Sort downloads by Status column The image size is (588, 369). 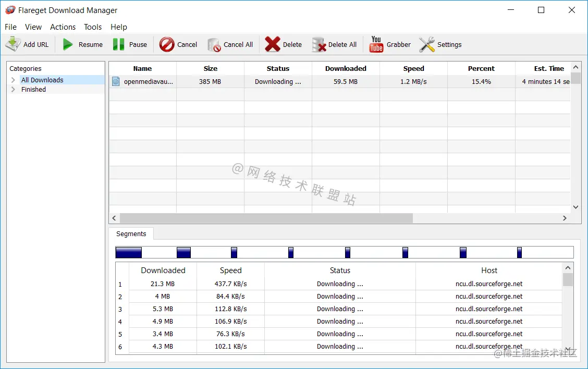pyautogui.click(x=278, y=69)
